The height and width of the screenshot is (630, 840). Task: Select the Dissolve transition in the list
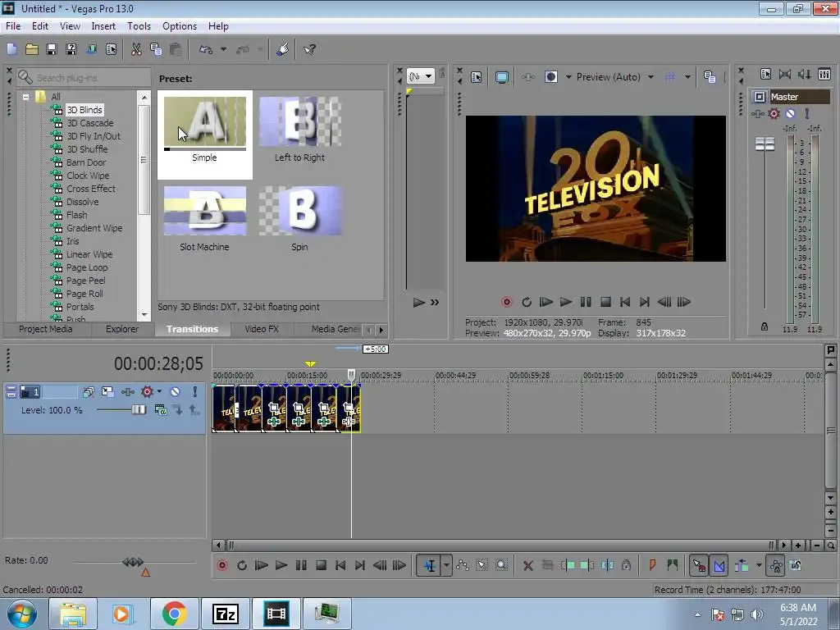coord(83,202)
